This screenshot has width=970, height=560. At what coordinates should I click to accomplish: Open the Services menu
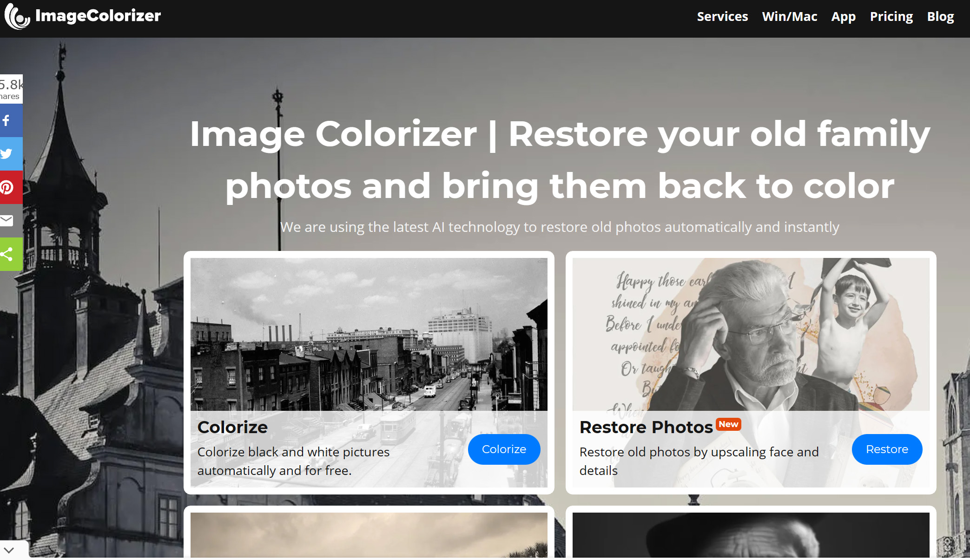[x=722, y=17]
